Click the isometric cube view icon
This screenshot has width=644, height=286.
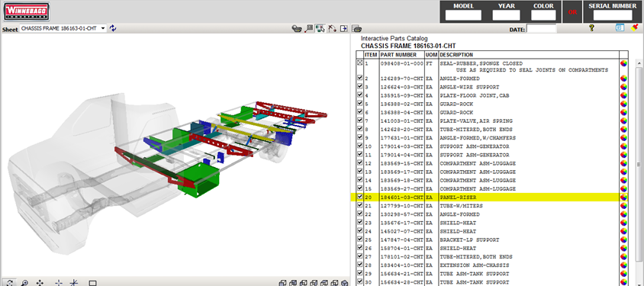coord(345,283)
